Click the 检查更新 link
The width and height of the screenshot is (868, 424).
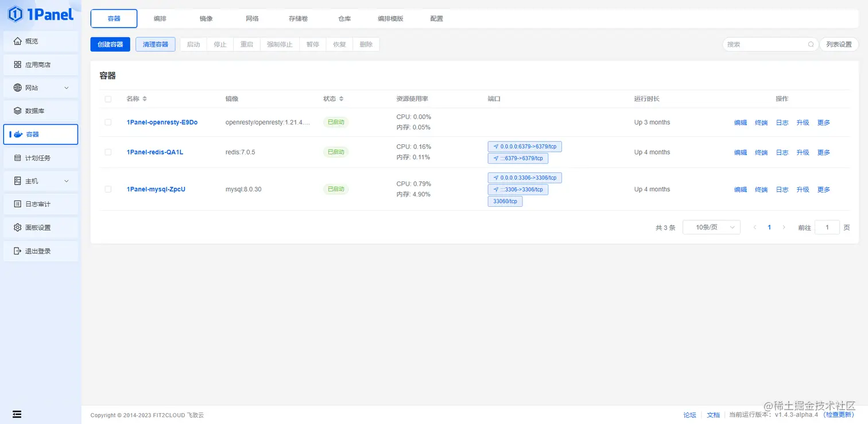pyautogui.click(x=839, y=415)
